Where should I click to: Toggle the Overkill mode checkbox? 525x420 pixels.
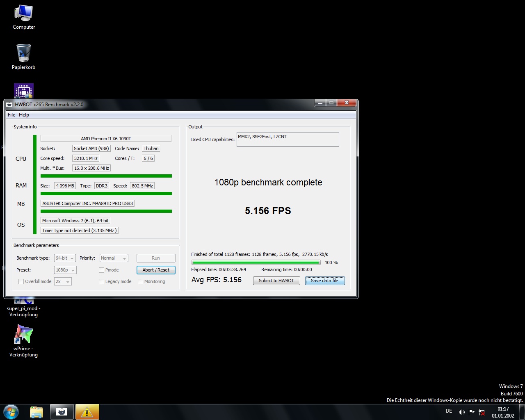(x=21, y=281)
